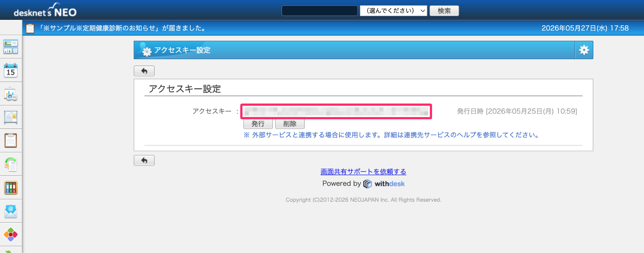Open the facility reservation icon in sidebar
Viewport: 644px width, 253px height.
[11, 94]
